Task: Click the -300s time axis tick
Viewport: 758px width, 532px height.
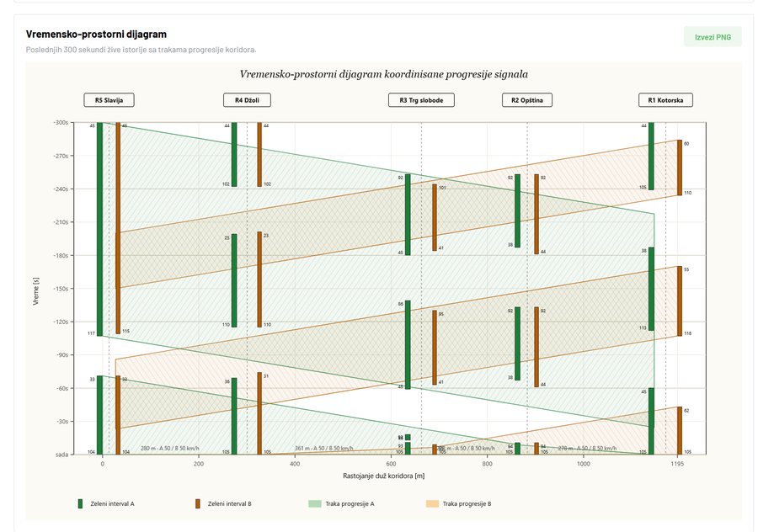Action: click(x=61, y=123)
